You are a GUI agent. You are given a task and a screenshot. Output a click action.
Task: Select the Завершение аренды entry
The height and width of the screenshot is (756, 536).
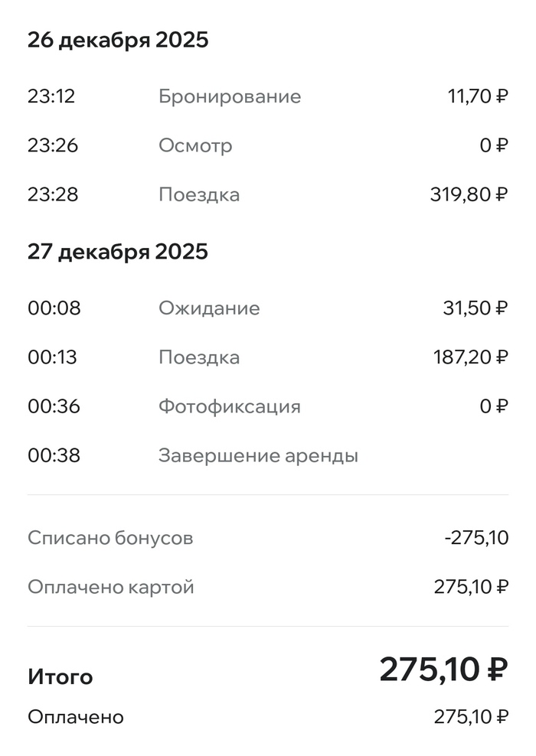[258, 456]
